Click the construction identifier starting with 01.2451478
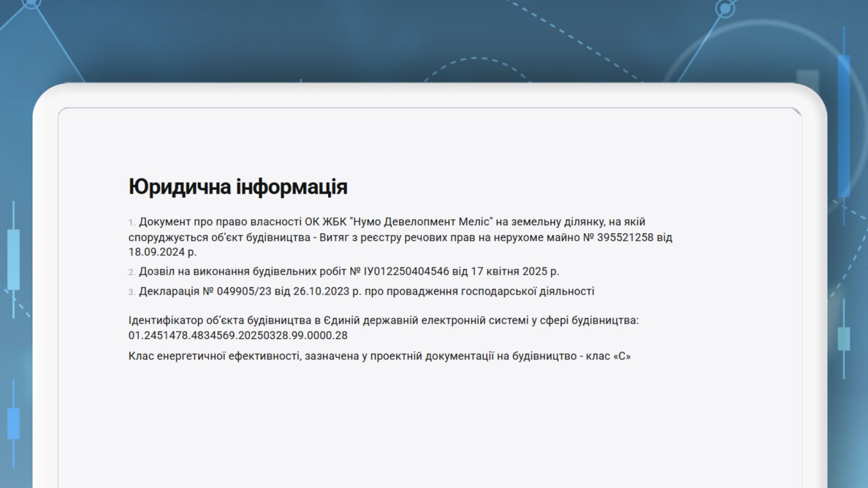The width and height of the screenshot is (868, 488). [x=238, y=336]
